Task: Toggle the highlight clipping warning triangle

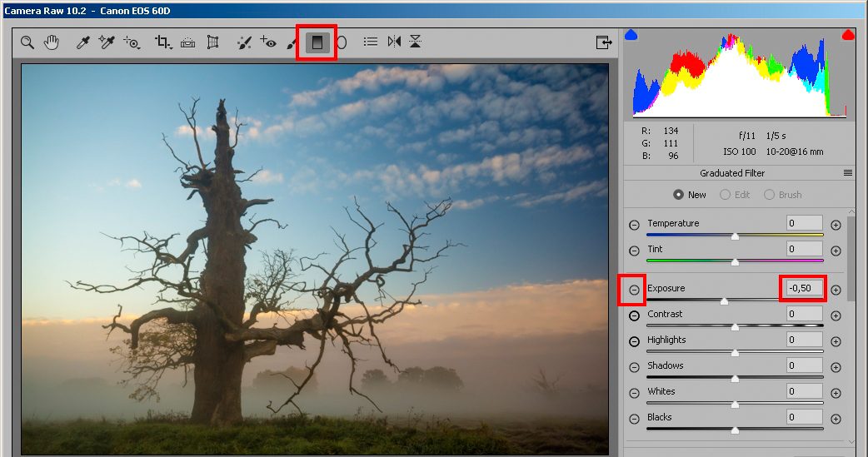Action: tap(848, 35)
